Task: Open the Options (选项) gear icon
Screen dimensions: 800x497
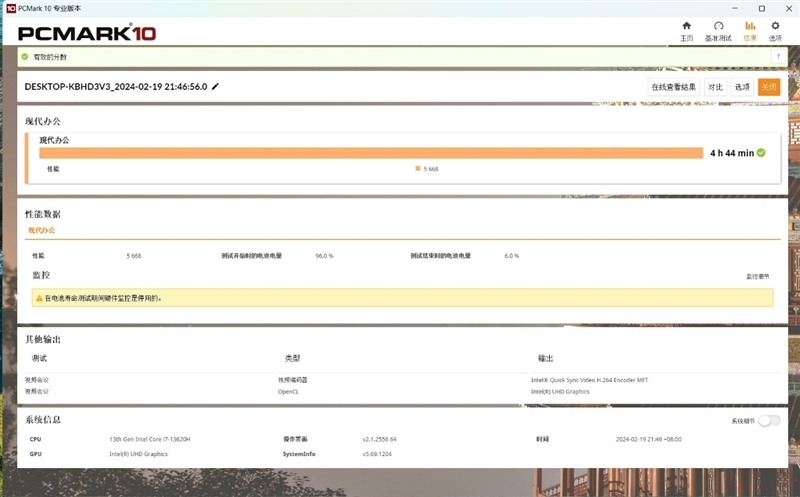Action: [776, 26]
